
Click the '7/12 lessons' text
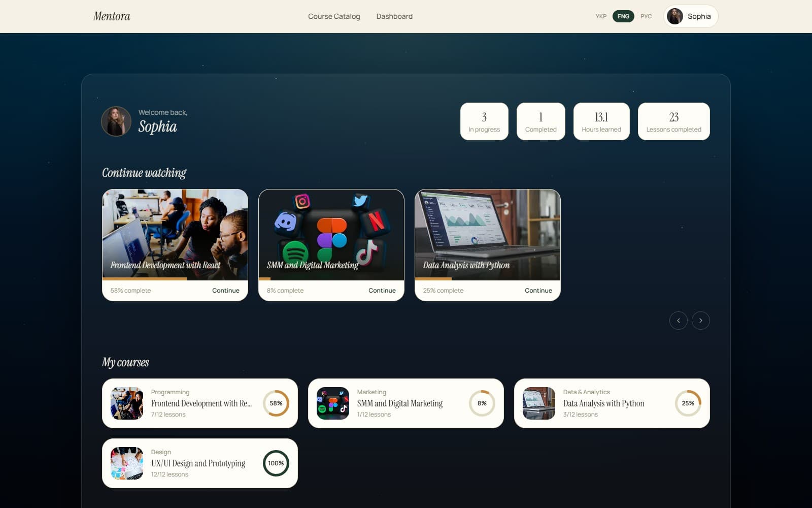click(x=168, y=415)
